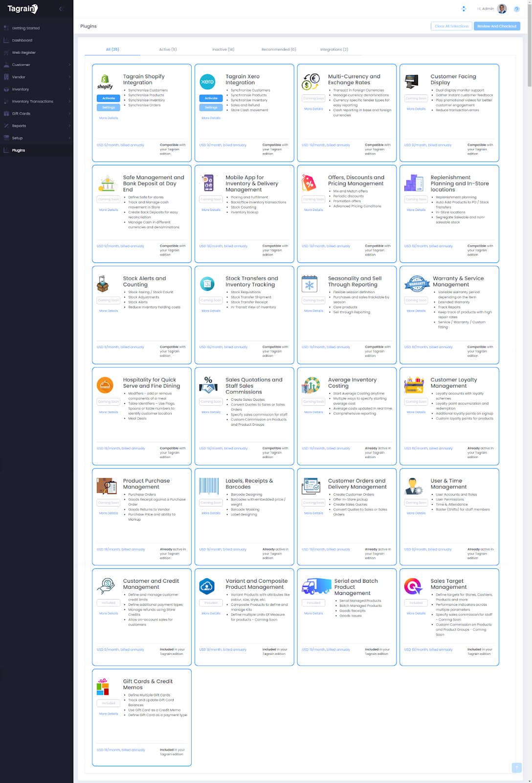Switch to the Recommended (0) tab
This screenshot has height=783, width=532.
(x=279, y=49)
